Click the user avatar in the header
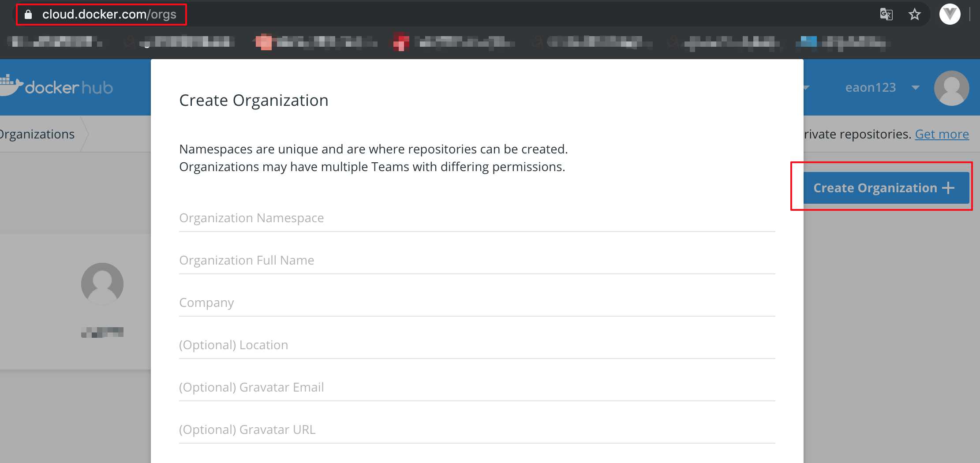The width and height of the screenshot is (980, 463). coord(951,88)
